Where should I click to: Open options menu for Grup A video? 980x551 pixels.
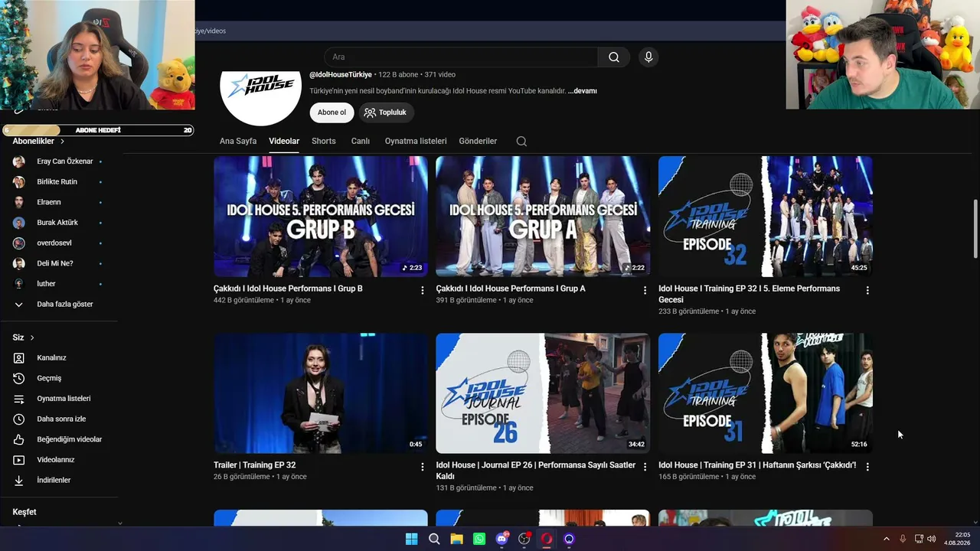tap(645, 291)
